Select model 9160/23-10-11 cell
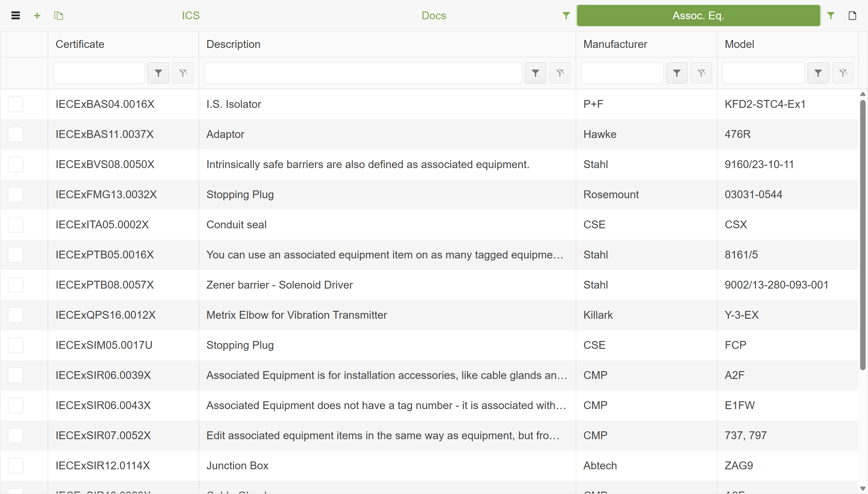868x494 pixels. (788, 164)
